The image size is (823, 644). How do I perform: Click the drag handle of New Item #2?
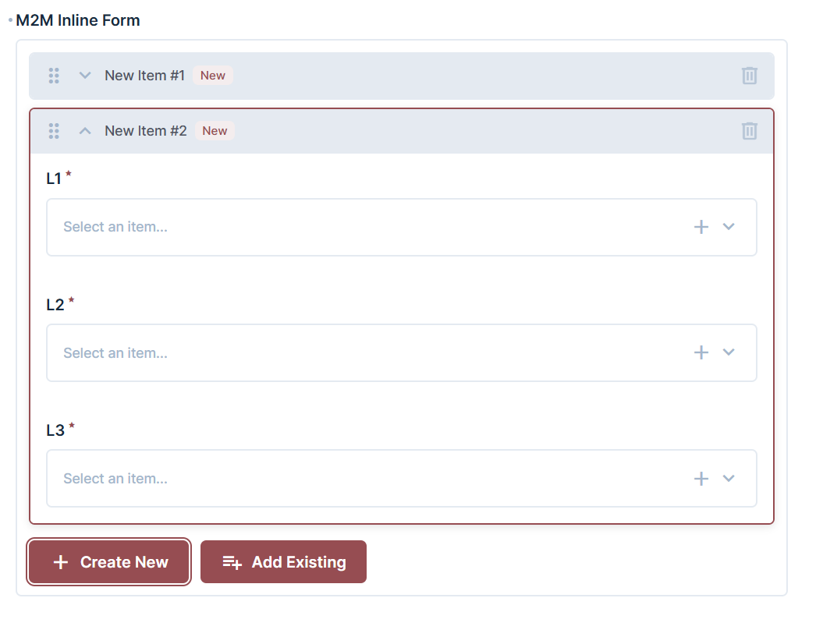[x=54, y=131]
